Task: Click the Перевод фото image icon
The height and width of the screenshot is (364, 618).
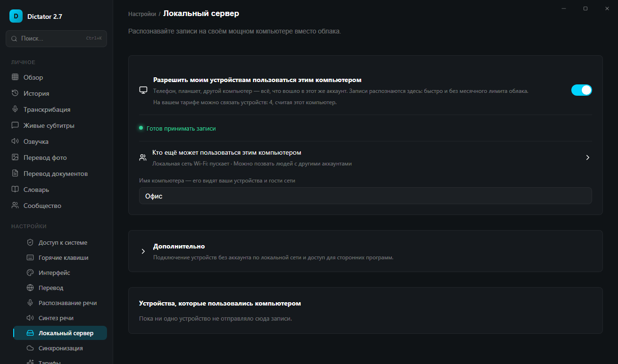Action: tap(15, 157)
